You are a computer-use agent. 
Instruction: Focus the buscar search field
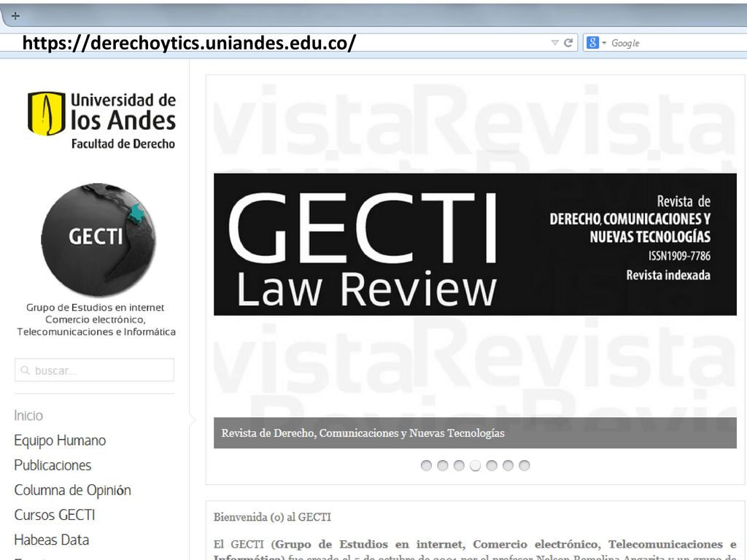(x=94, y=370)
